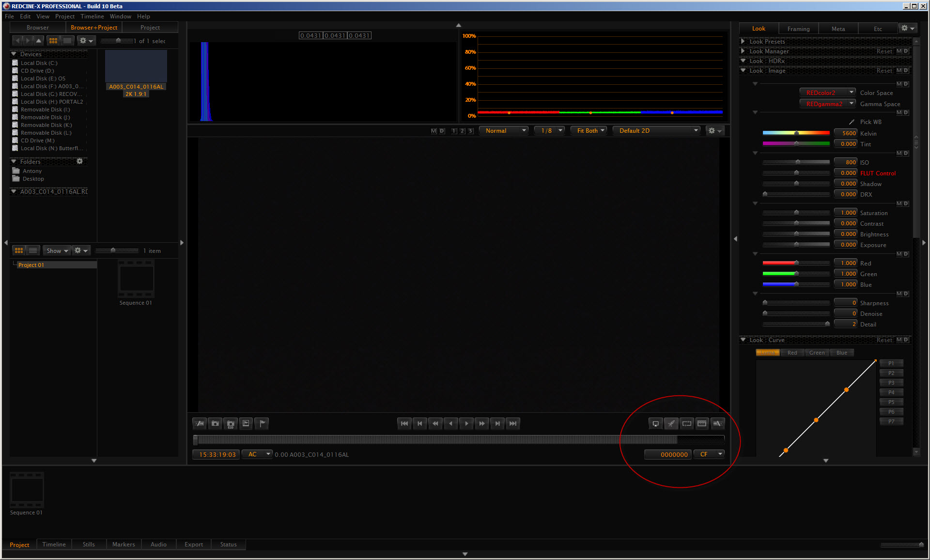Click the R3D snapshot camera icon

[231, 423]
